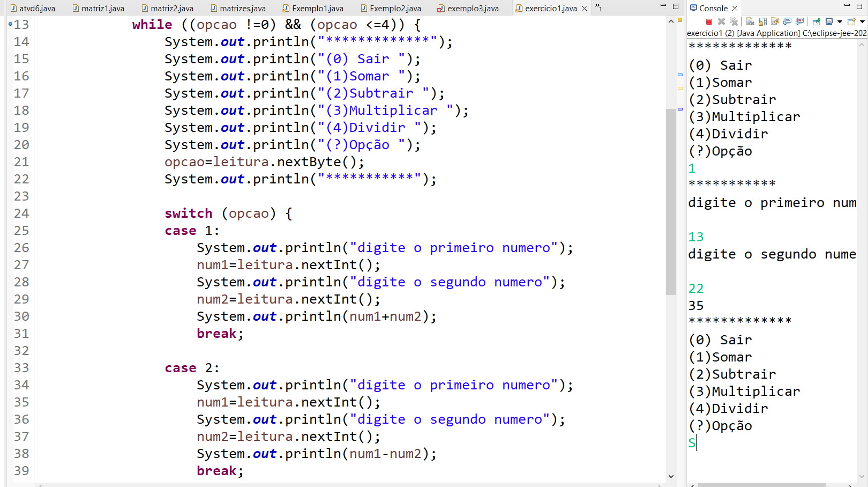Image resolution: width=868 pixels, height=487 pixels.
Task: Toggle Word Wrap in the console
Action: [775, 21]
